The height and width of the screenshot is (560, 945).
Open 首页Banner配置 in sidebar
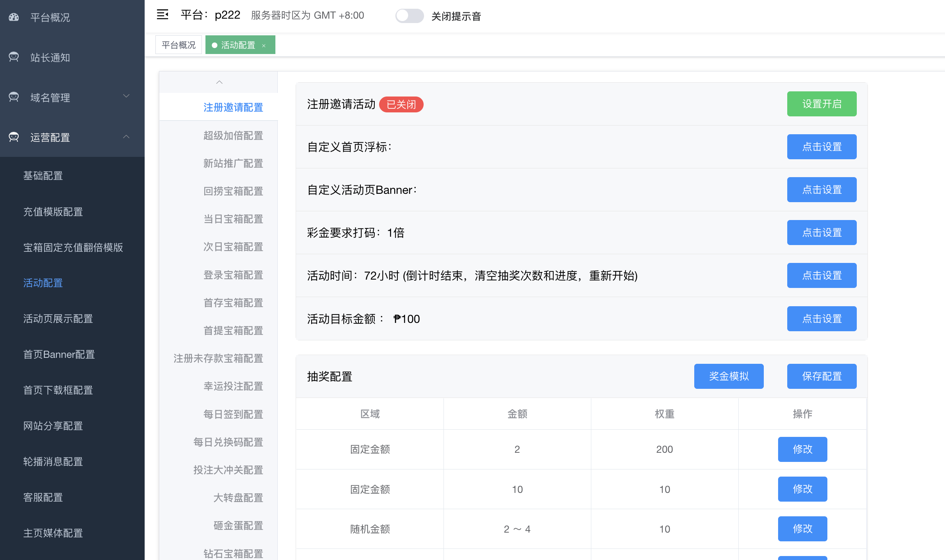tap(59, 354)
